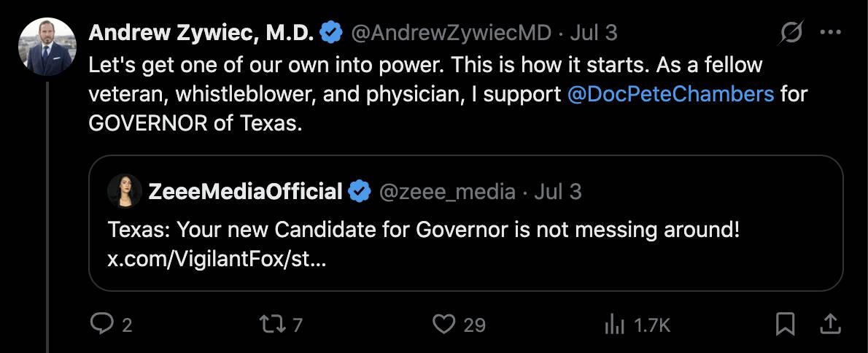The image size is (868, 353).
Task: Click the Jul 3 timestamp on main tweet
Action: 594,34
